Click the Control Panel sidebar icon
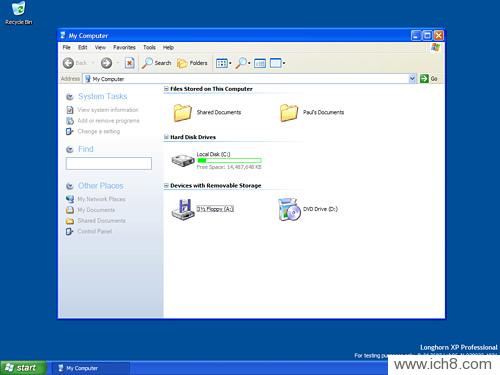 click(69, 231)
